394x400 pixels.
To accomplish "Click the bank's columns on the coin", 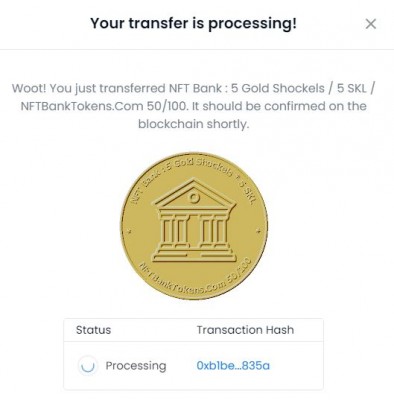I will point(193,230).
